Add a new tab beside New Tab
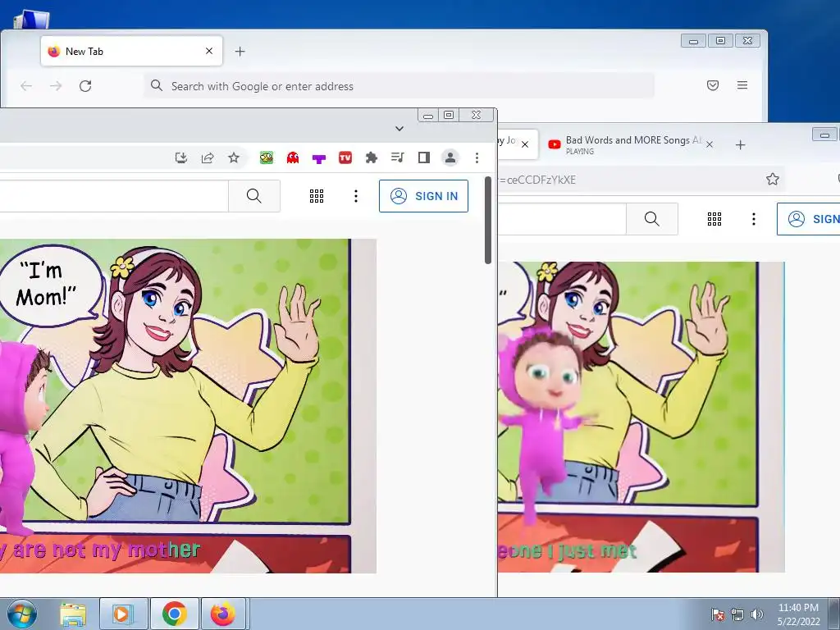 240,52
